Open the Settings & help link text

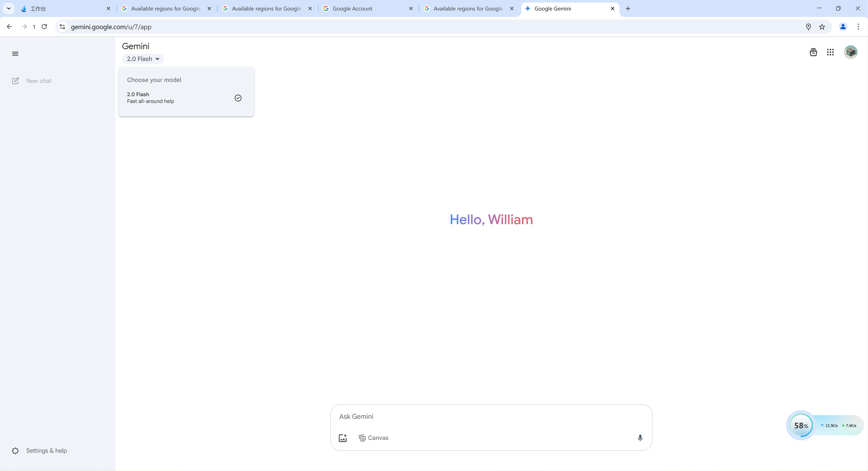(x=46, y=451)
